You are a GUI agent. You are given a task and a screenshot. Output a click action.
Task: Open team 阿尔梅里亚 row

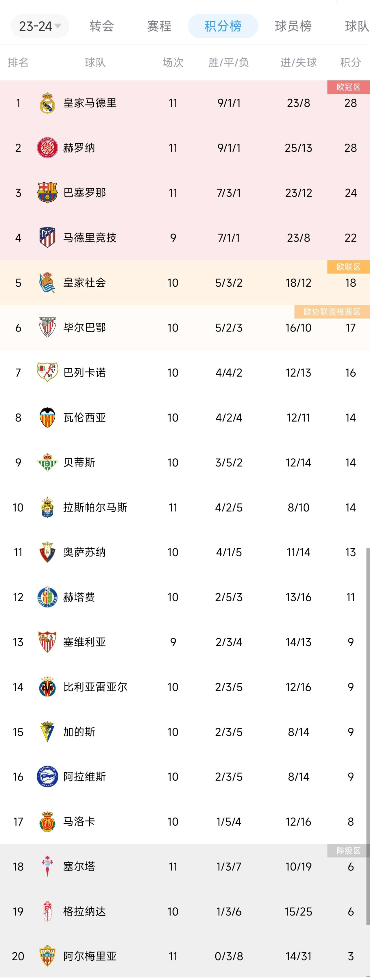(x=185, y=956)
